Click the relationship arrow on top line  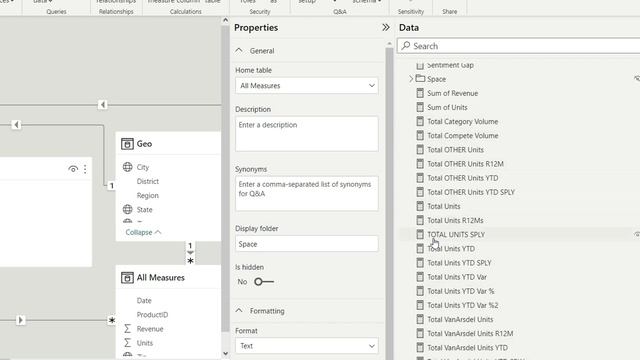[x=102, y=105]
